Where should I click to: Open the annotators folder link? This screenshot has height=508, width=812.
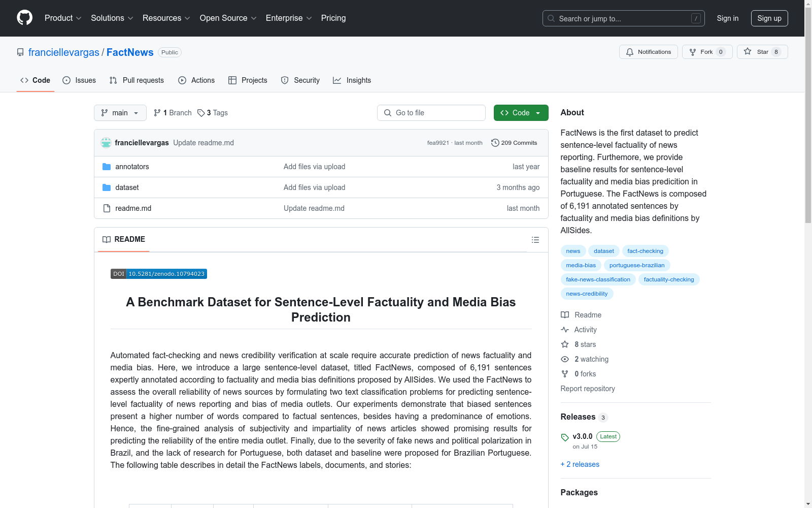point(132,167)
